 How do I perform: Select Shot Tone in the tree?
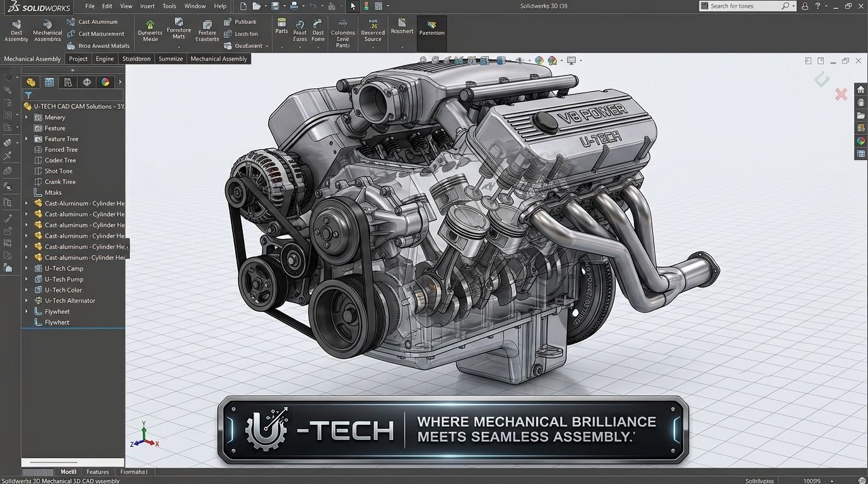coord(59,171)
